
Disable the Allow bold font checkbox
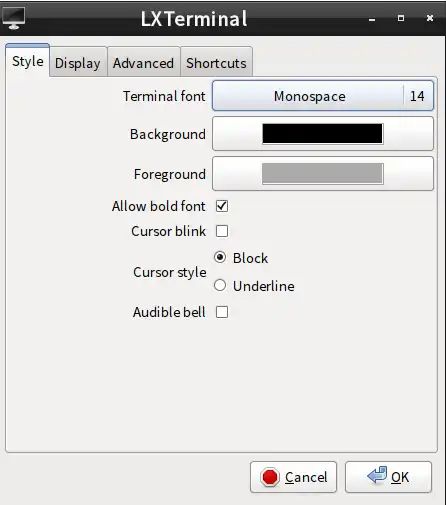point(222,206)
